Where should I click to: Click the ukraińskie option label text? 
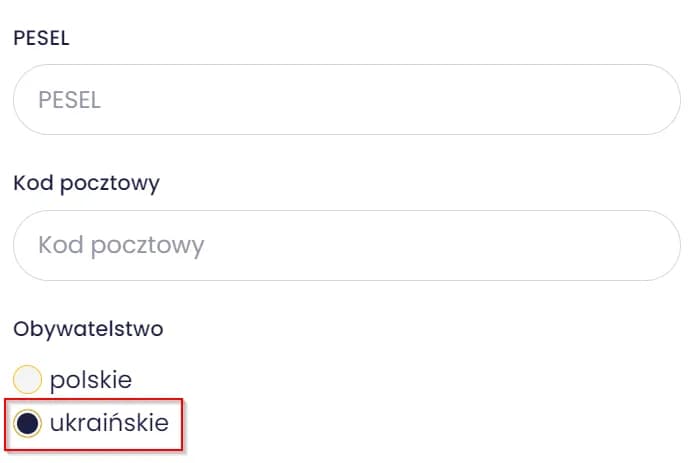coord(109,424)
